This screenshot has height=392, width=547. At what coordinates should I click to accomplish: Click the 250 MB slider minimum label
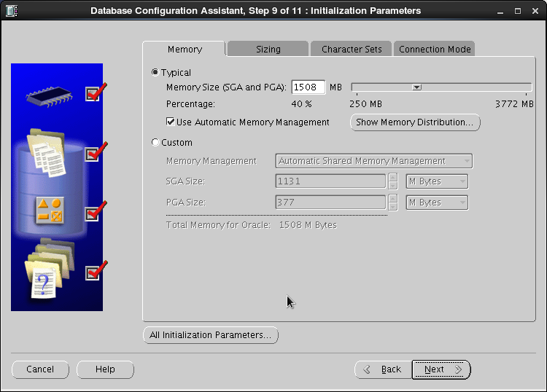pyautogui.click(x=365, y=104)
